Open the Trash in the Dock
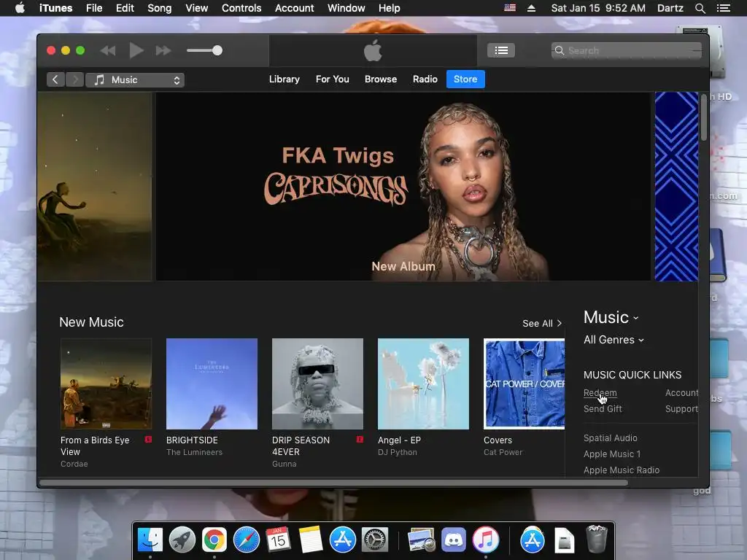 (596, 539)
